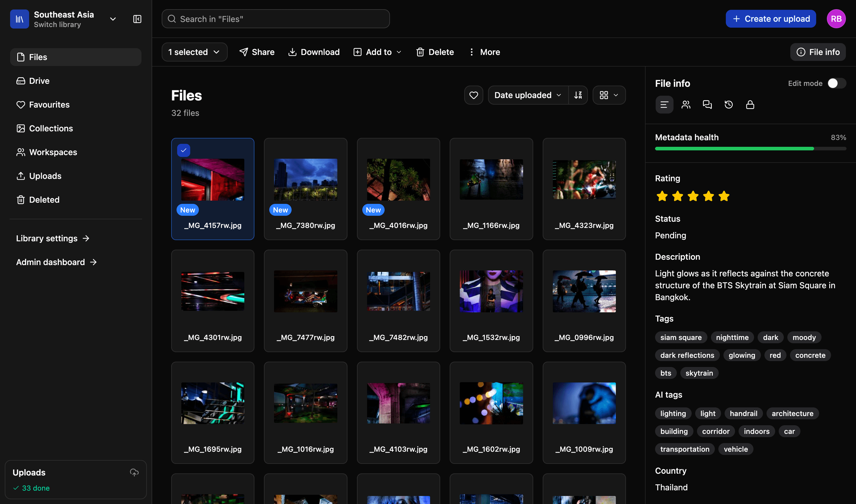Image resolution: width=856 pixels, height=504 pixels.
Task: Open the lock permissions tab icon
Action: coord(750,105)
